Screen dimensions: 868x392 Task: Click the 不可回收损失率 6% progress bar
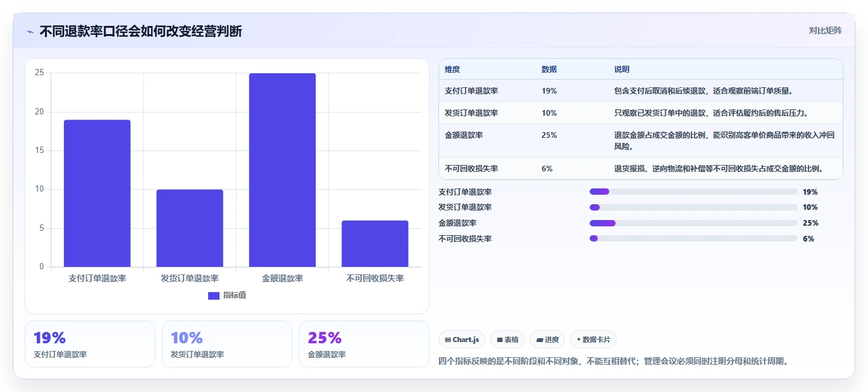pyautogui.click(x=693, y=238)
